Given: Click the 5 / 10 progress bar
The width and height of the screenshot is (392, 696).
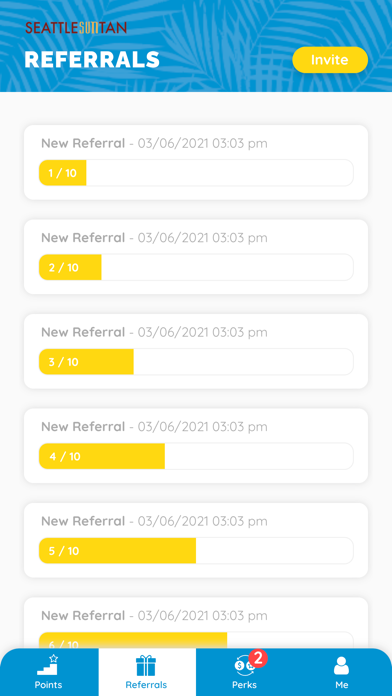Looking at the screenshot, I should click(x=196, y=551).
